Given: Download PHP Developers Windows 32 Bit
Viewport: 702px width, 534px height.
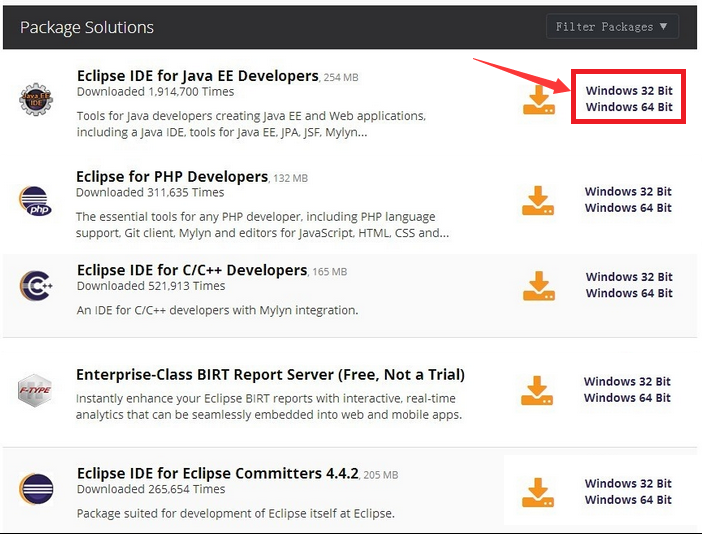Looking at the screenshot, I should (628, 192).
